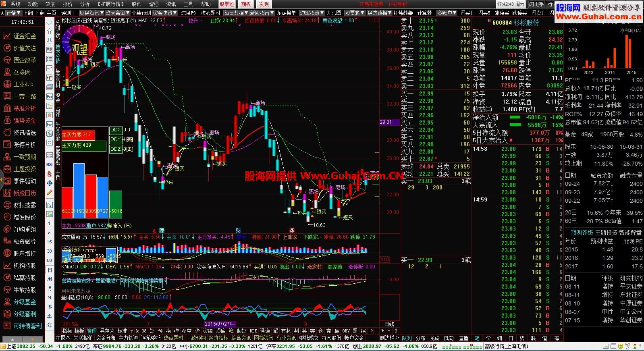Screen dimensions: 644x351
Task: Click the 下翻 page-down button
Action: 40,13
